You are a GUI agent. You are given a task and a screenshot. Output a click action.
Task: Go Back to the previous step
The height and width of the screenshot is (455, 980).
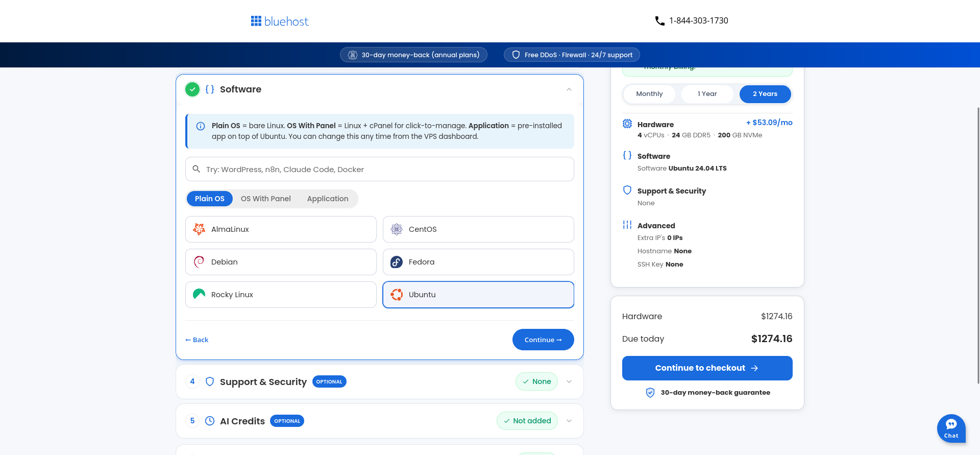(197, 340)
